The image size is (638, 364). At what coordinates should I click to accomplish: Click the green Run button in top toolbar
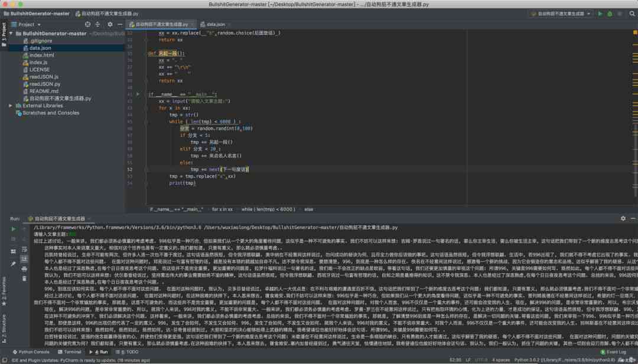click(x=600, y=14)
